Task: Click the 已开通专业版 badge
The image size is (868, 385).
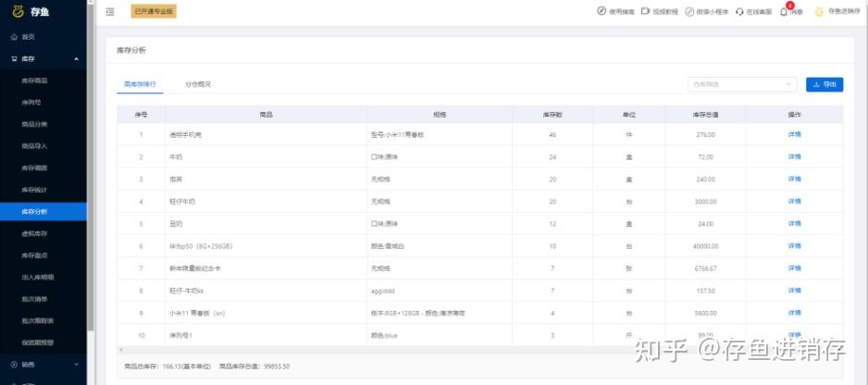Action: tap(154, 11)
